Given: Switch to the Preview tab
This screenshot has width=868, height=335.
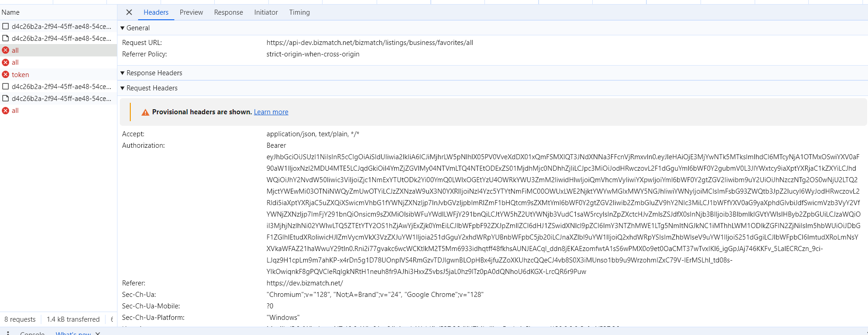Looking at the screenshot, I should pyautogui.click(x=191, y=12).
